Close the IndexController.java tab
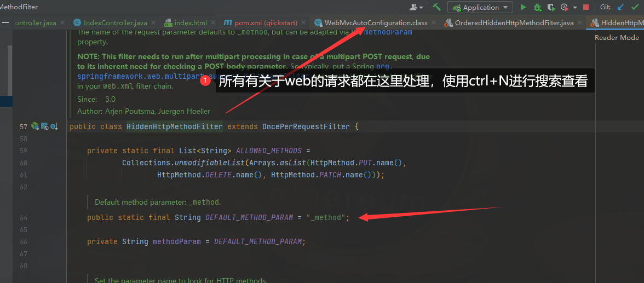Screen dimensions: 644x283 click(x=153, y=23)
